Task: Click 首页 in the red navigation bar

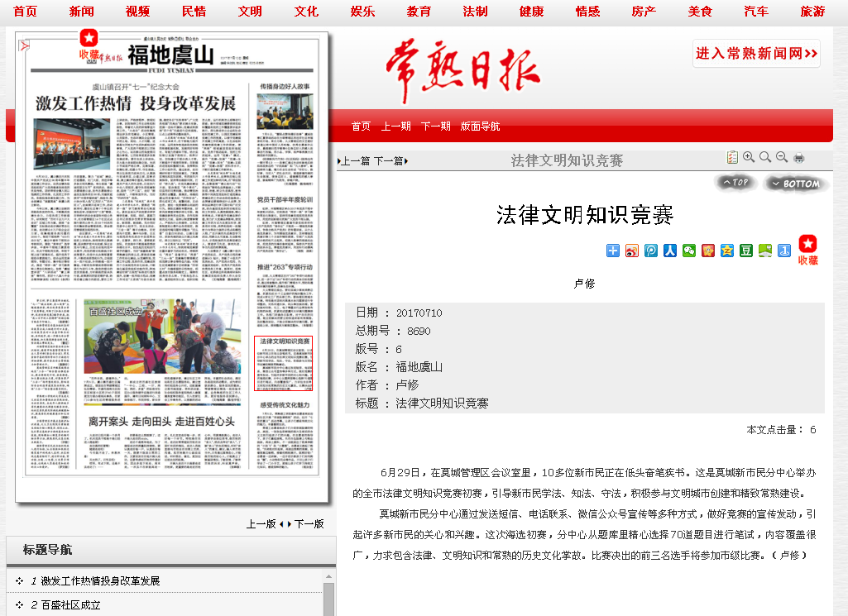Action: click(x=361, y=127)
